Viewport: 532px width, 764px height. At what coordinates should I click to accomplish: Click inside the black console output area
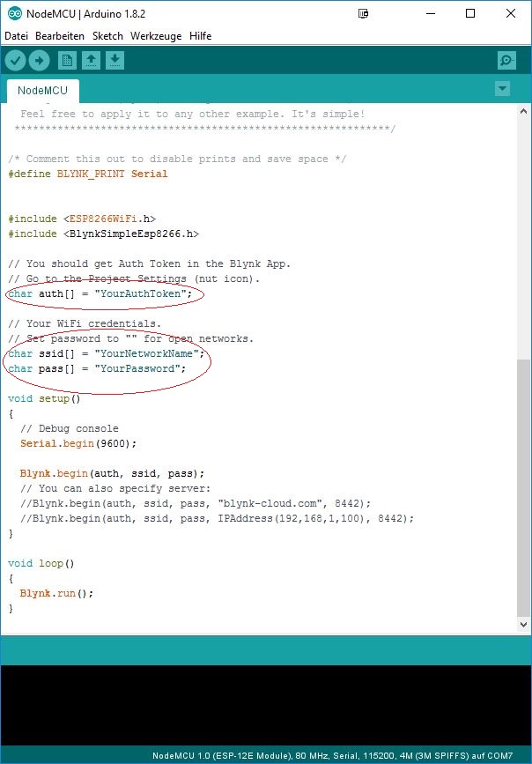coord(266,705)
